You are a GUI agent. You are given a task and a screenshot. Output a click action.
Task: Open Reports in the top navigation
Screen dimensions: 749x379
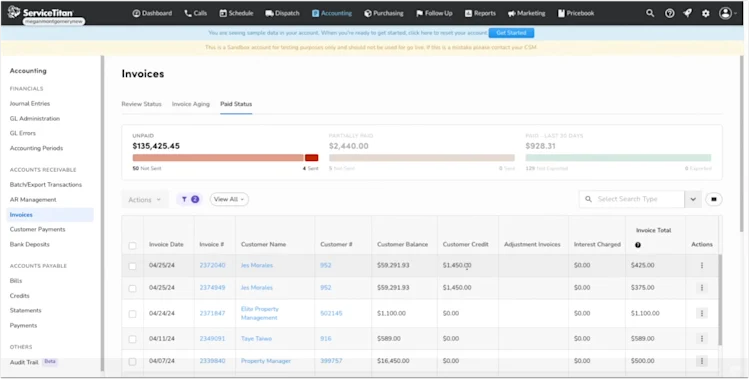click(x=480, y=13)
